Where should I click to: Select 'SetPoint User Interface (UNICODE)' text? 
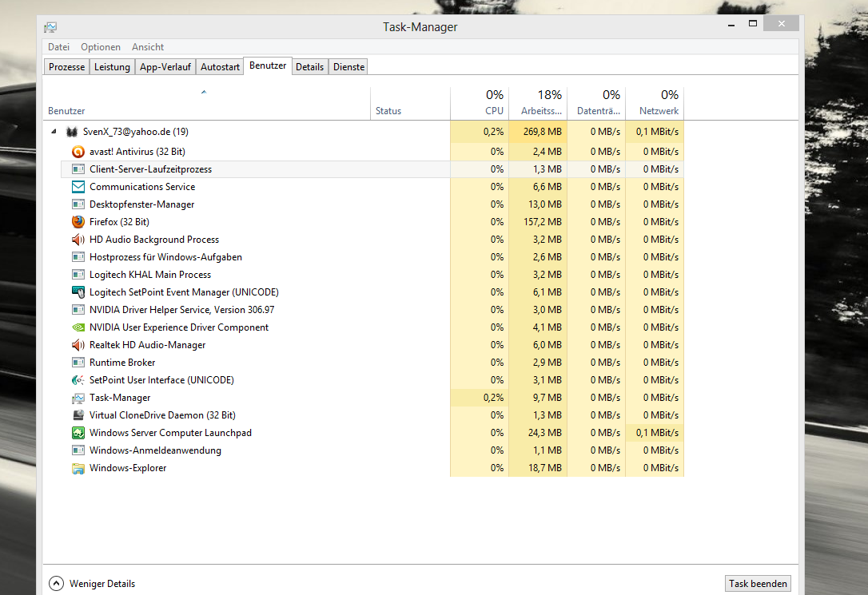click(161, 380)
